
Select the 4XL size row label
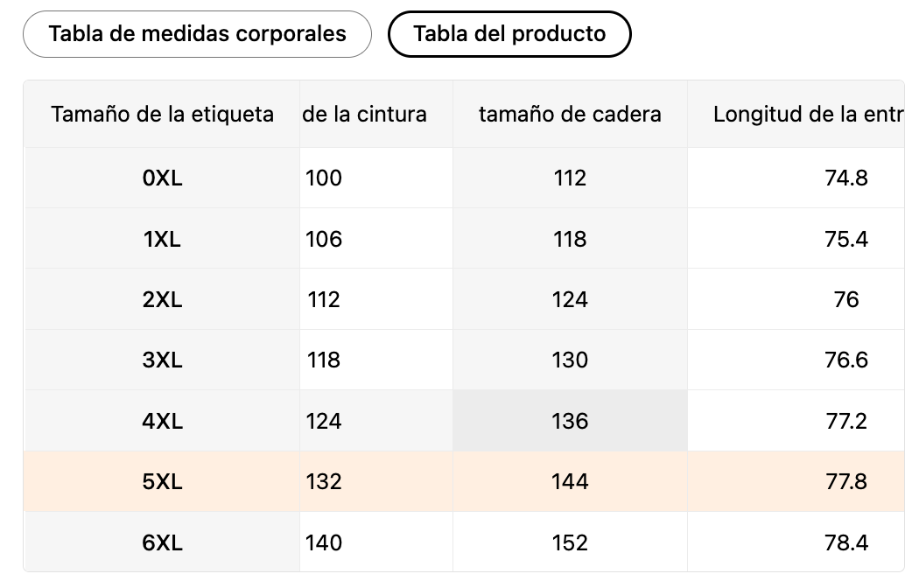tap(162, 421)
